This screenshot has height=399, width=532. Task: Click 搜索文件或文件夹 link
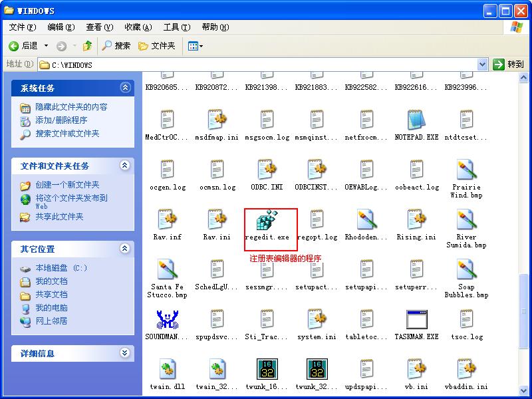click(x=67, y=134)
